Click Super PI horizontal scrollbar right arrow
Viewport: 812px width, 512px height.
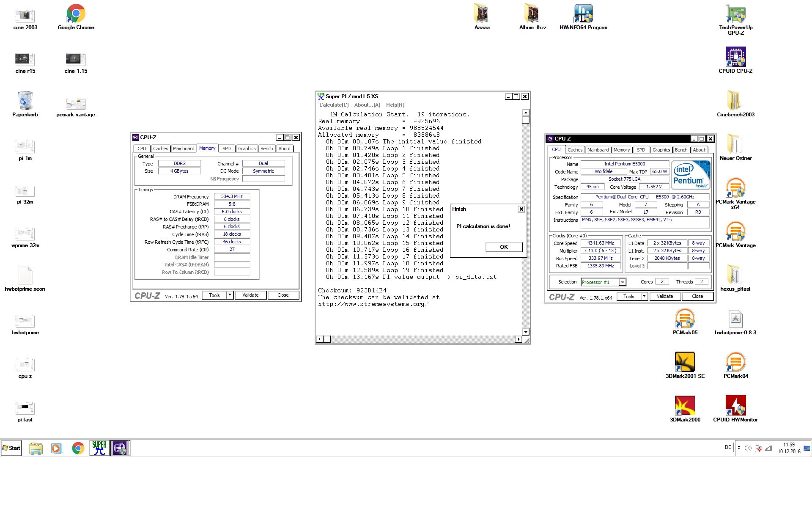[518, 339]
